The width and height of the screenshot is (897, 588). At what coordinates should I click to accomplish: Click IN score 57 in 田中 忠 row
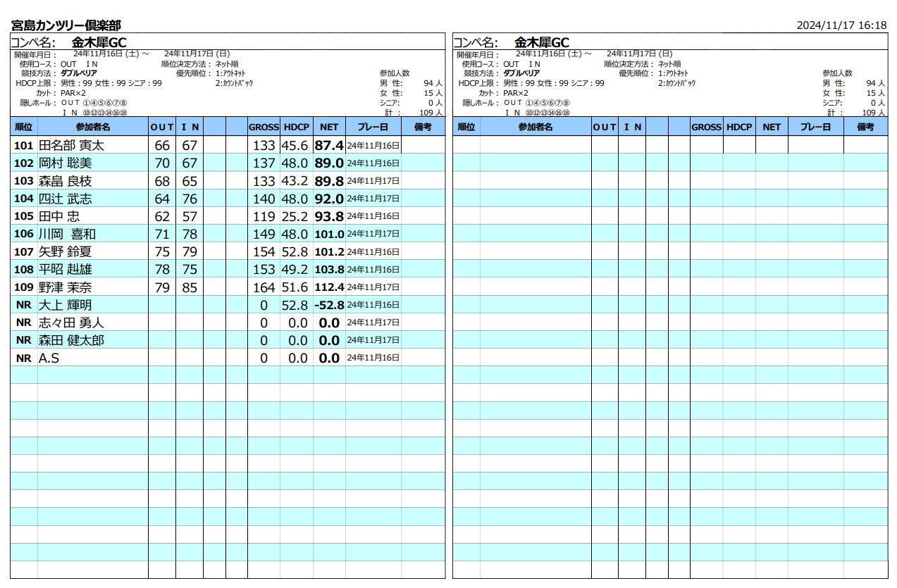click(190, 216)
